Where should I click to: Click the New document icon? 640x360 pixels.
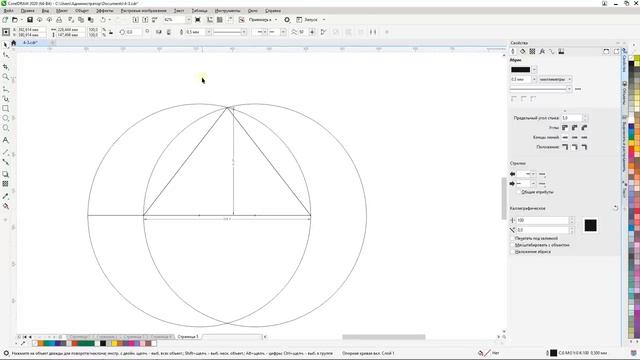pyautogui.click(x=5, y=20)
